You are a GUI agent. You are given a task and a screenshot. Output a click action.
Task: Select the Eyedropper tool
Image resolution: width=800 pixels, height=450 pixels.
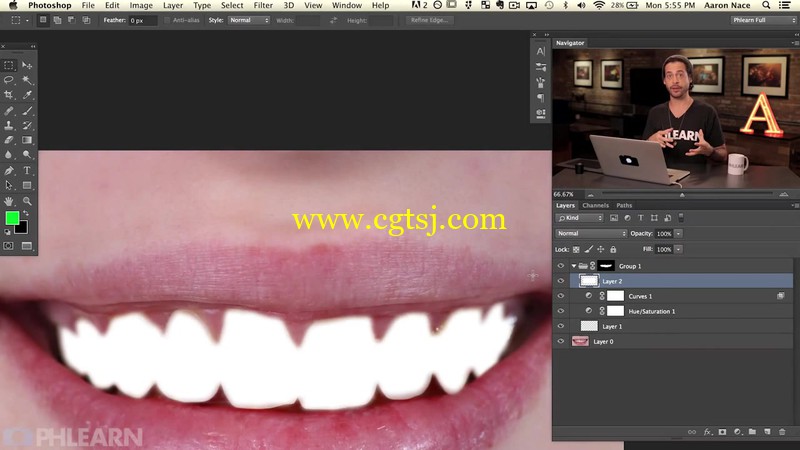point(27,95)
